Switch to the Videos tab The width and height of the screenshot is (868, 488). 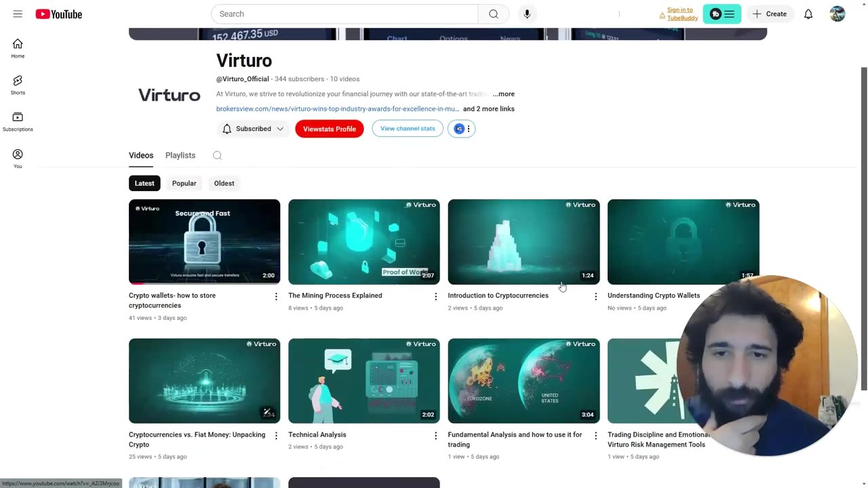tap(141, 155)
